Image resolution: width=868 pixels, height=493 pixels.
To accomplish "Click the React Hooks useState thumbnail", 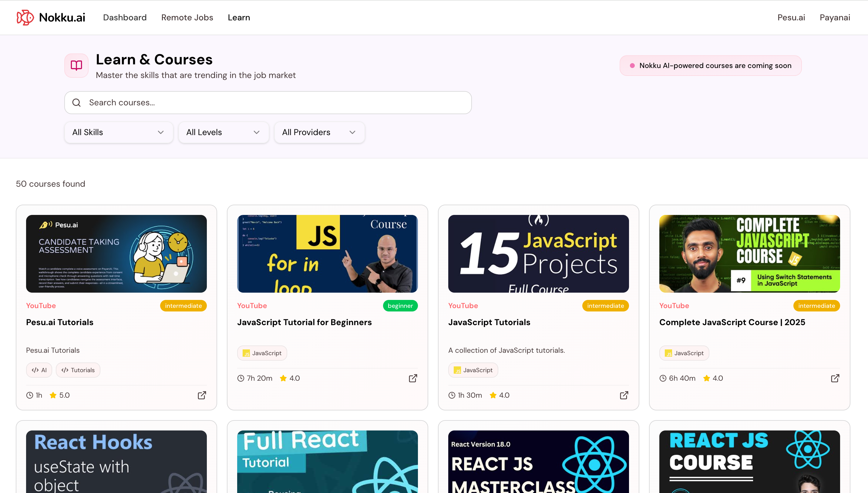I will 116,462.
